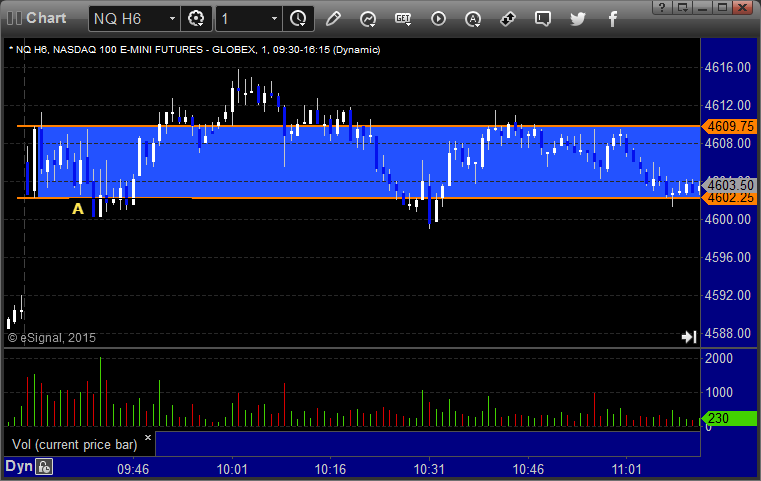This screenshot has width=761, height=481.
Task: Click the 4602.25 orange price marker
Action: tap(729, 199)
